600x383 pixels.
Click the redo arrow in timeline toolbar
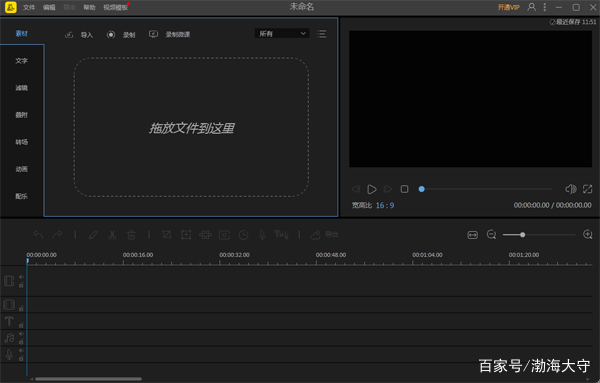[x=57, y=235]
